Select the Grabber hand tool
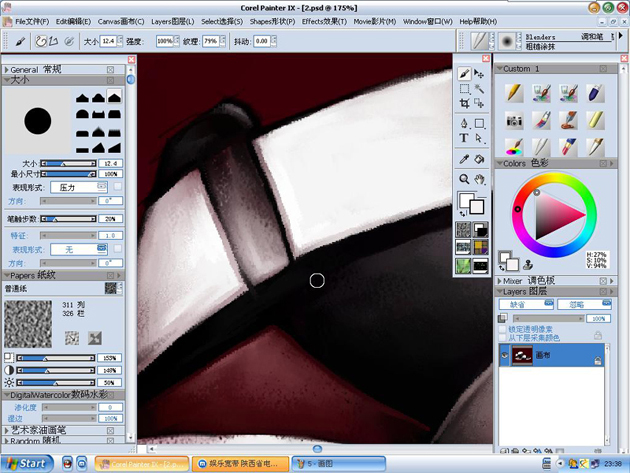630x473 pixels. 479,179
